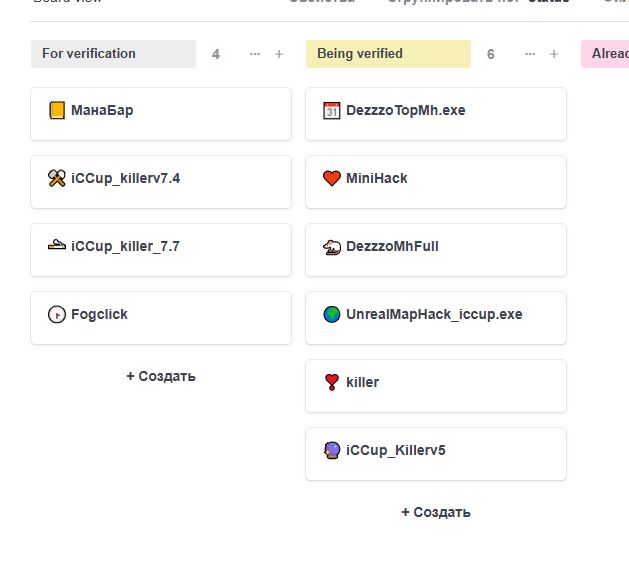Open the MiniHack card
629x568 pixels.
coord(436,182)
